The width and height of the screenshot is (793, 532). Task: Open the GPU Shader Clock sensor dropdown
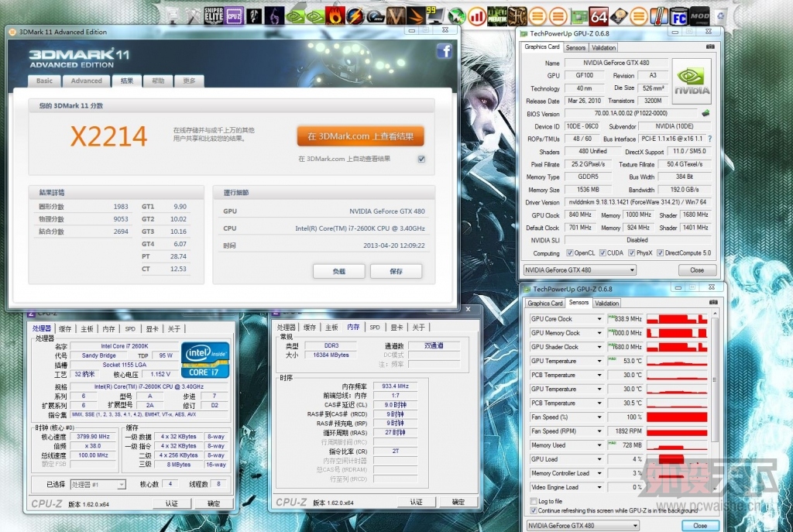(599, 347)
